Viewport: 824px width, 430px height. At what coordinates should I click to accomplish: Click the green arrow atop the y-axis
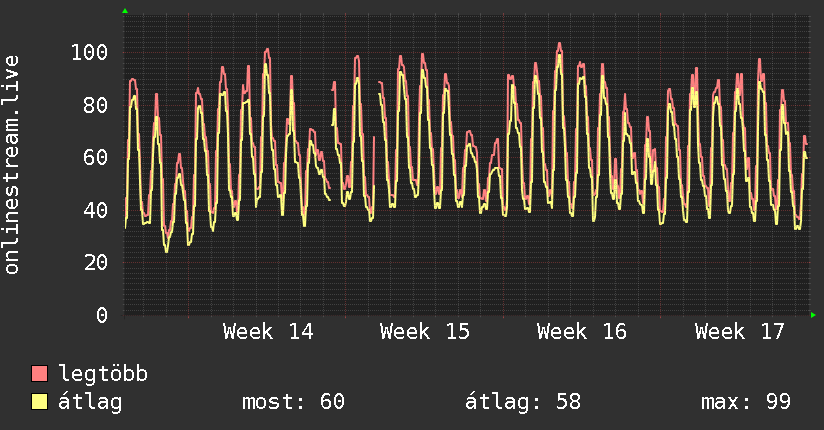click(x=125, y=11)
